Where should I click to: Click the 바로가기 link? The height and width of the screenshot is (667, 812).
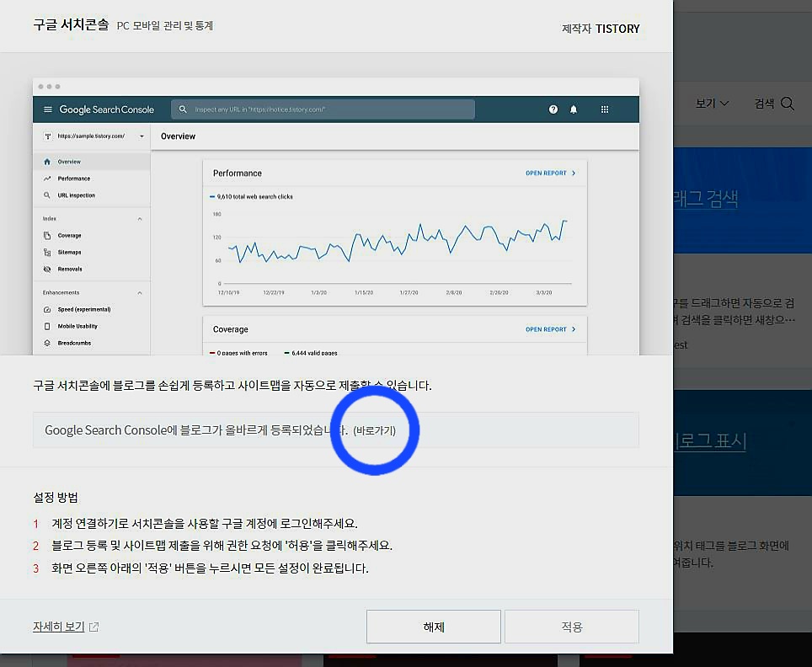tap(374, 430)
